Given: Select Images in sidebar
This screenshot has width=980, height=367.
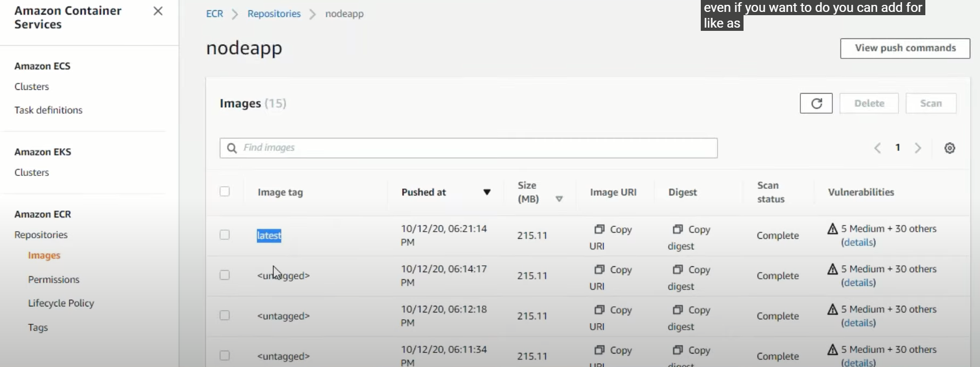Looking at the screenshot, I should click(x=44, y=255).
